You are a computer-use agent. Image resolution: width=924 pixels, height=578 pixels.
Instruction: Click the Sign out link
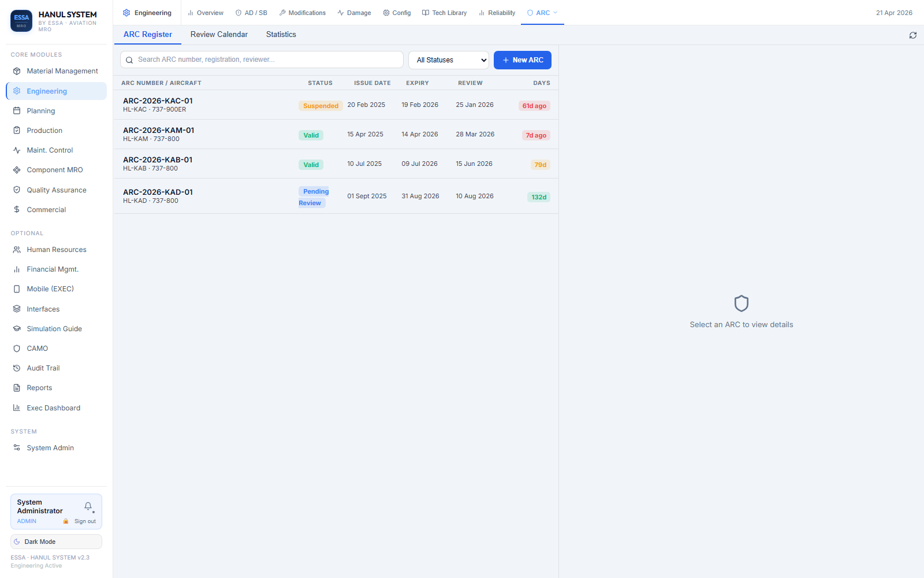coord(85,521)
